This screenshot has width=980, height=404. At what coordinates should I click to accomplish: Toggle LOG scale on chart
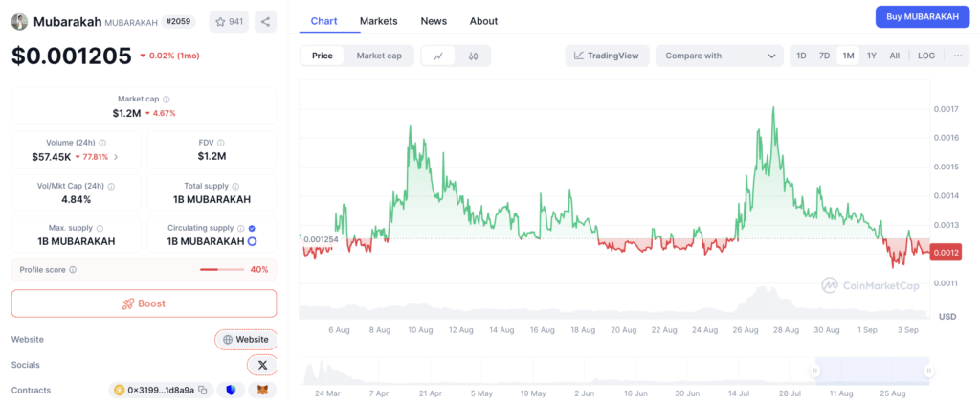pyautogui.click(x=926, y=56)
